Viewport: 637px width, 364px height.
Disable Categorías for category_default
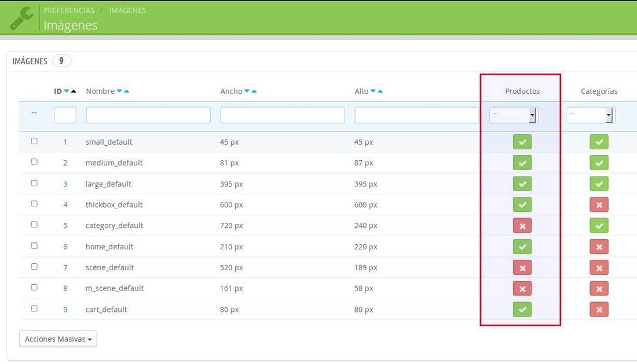(x=599, y=226)
